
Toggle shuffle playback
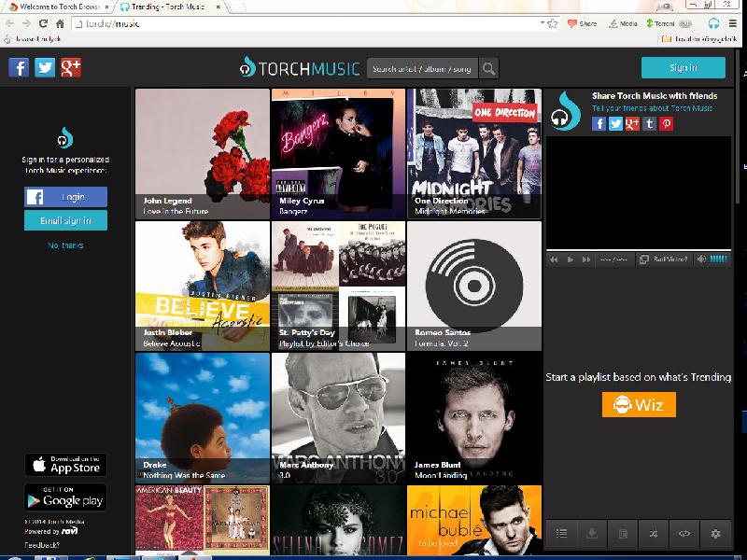(654, 534)
